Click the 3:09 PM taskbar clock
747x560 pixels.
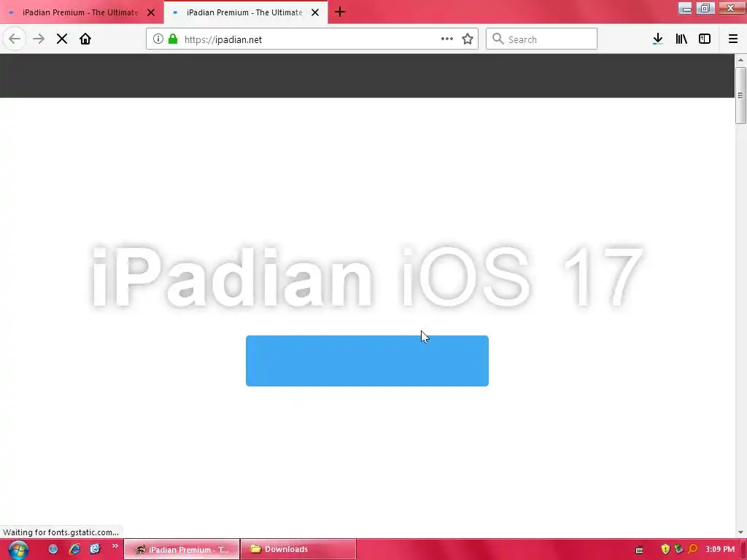(720, 550)
